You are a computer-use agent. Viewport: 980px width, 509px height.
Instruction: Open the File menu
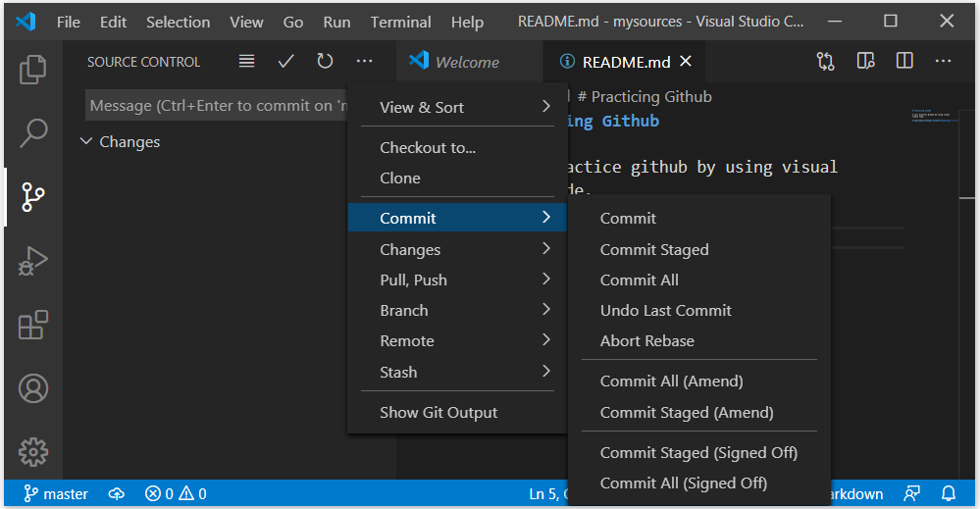tap(68, 22)
